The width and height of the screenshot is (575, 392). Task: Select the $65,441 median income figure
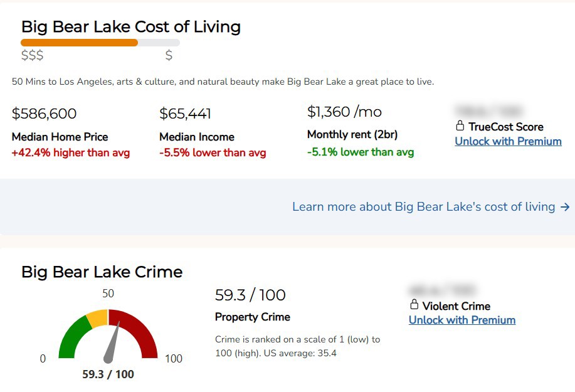185,114
